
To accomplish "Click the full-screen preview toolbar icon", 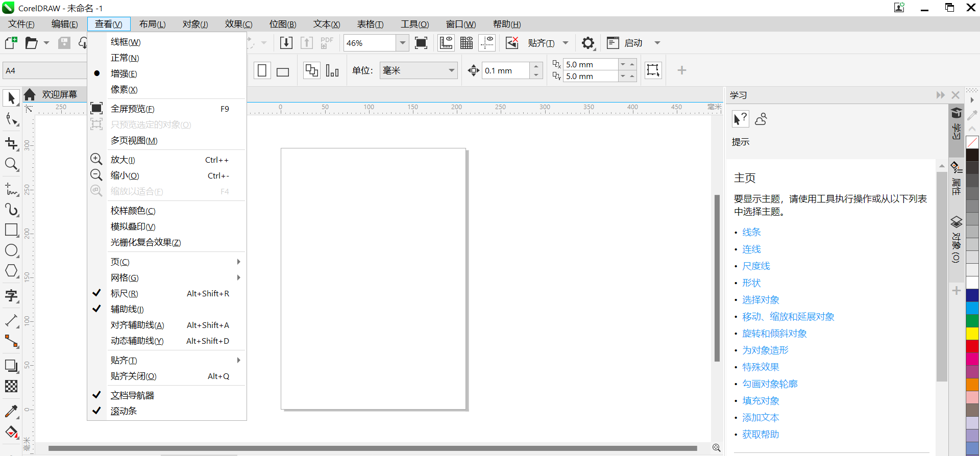I will tap(421, 43).
